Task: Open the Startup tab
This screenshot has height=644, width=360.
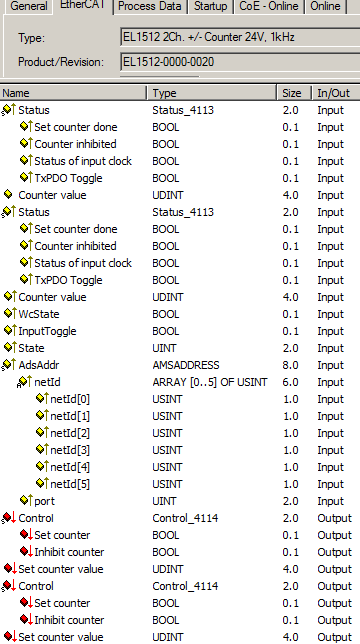Action: coord(210,6)
